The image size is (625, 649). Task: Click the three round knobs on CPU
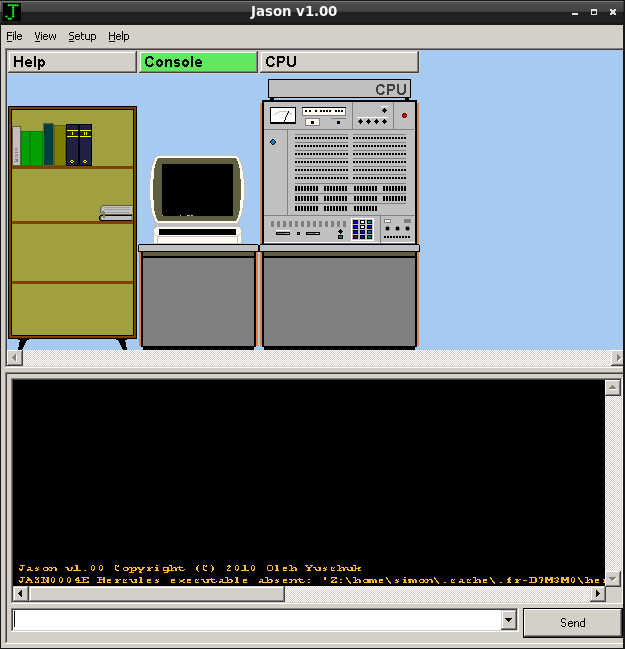tap(397, 228)
